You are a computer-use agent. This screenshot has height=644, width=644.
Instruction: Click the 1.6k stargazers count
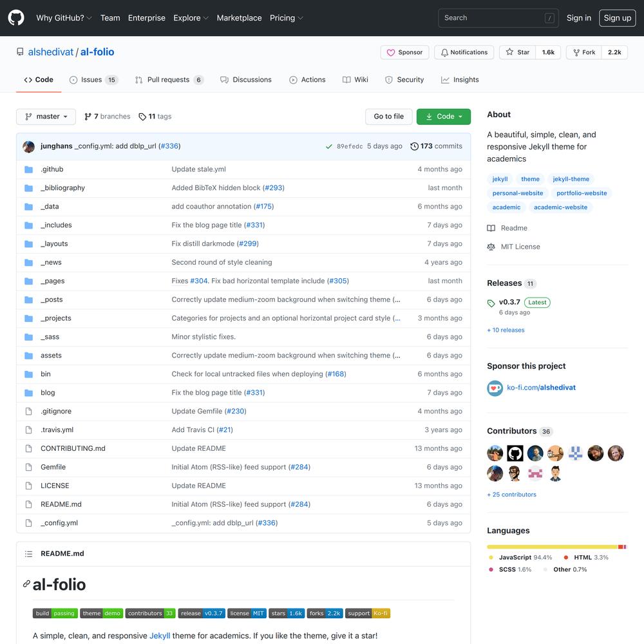click(x=548, y=52)
